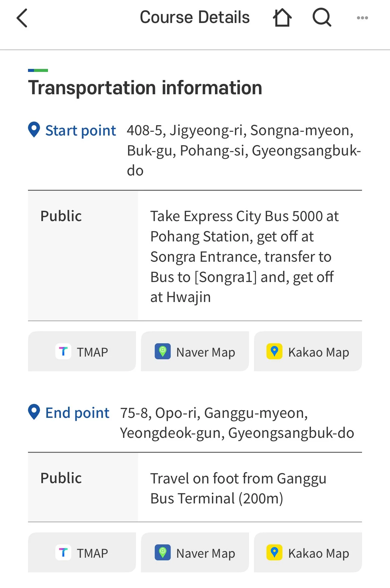
Task: Open Kakao Map for the start point
Action: [x=308, y=351]
